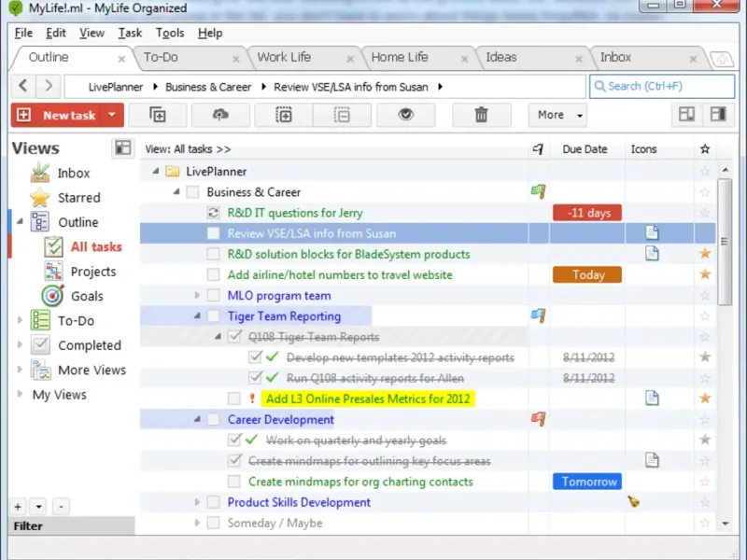Check Create mindmaps for org charting contacts
This screenshot has height=560, width=747.
[234, 482]
